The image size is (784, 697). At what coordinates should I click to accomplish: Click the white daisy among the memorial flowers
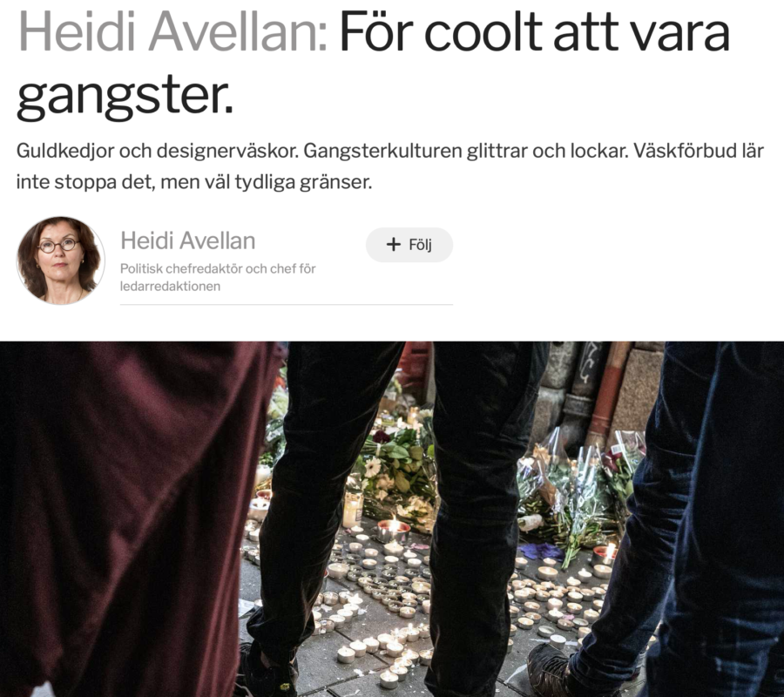[372, 468]
